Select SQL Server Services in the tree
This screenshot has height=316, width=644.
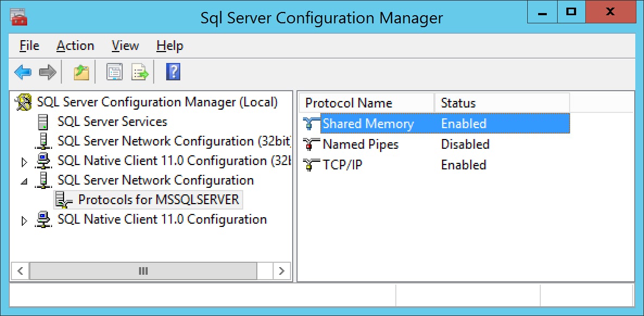click(x=112, y=122)
